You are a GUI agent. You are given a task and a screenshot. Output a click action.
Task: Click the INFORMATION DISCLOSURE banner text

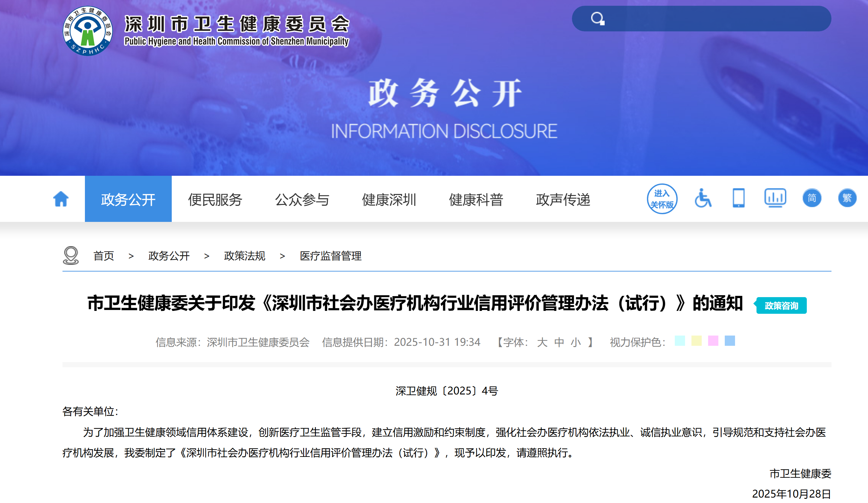pyautogui.click(x=444, y=131)
